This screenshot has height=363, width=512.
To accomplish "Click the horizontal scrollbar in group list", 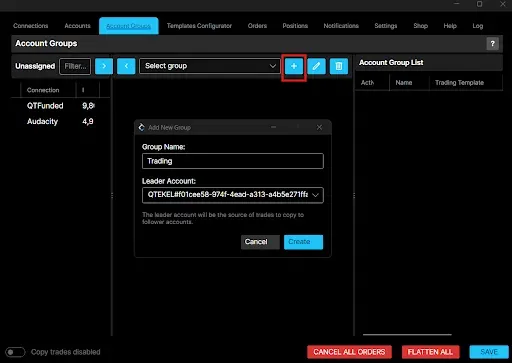I will coord(407,334).
